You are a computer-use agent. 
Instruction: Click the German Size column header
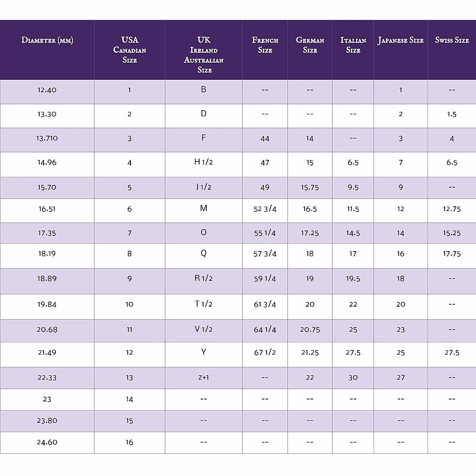coord(310,45)
